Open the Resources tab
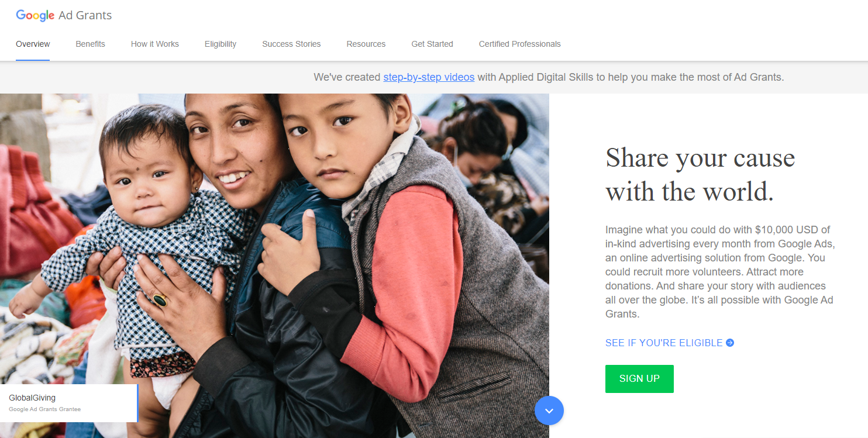This screenshot has height=438, width=868. click(366, 44)
